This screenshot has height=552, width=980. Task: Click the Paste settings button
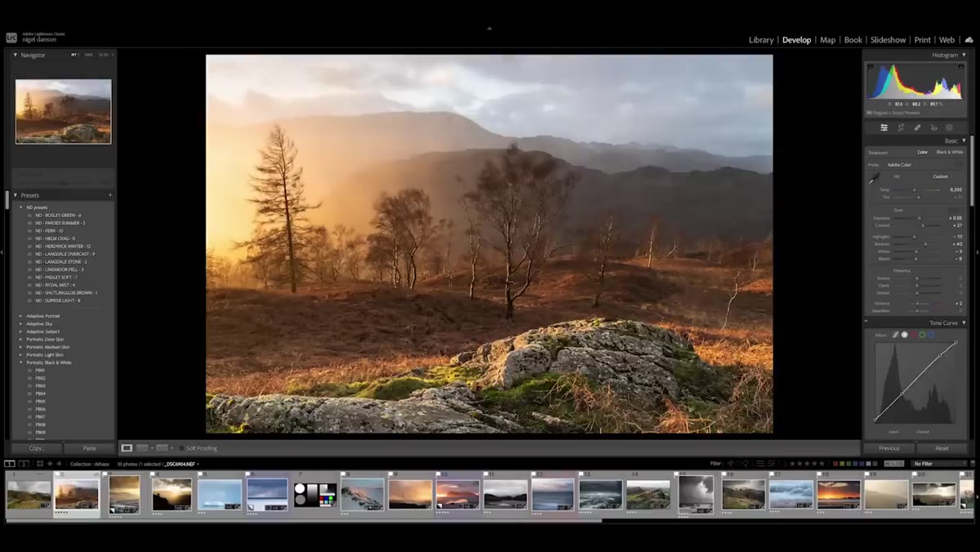point(90,448)
